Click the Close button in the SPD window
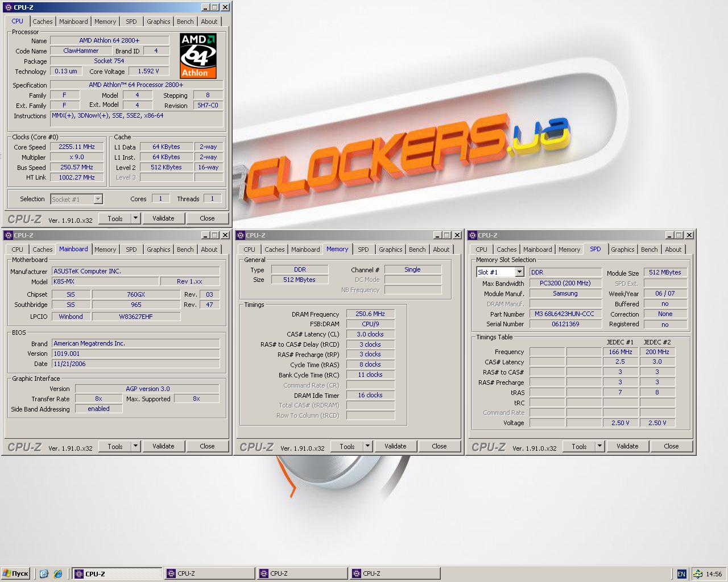The height and width of the screenshot is (582, 728). 671,446
